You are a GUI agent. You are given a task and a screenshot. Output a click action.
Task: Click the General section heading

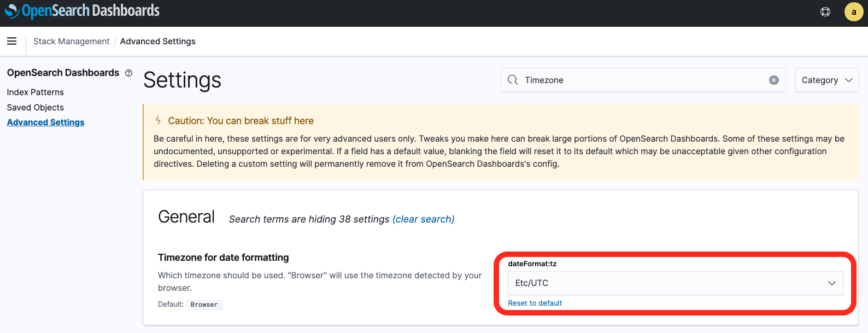(186, 217)
